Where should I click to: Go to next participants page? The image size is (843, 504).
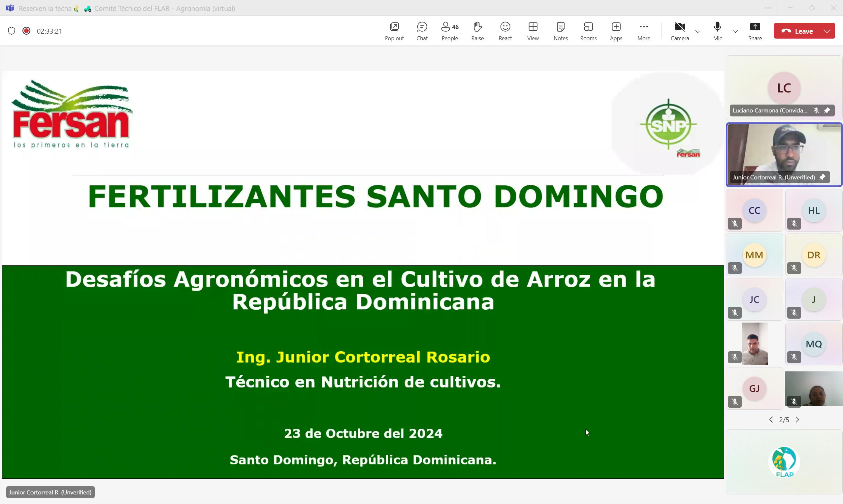[x=797, y=420]
